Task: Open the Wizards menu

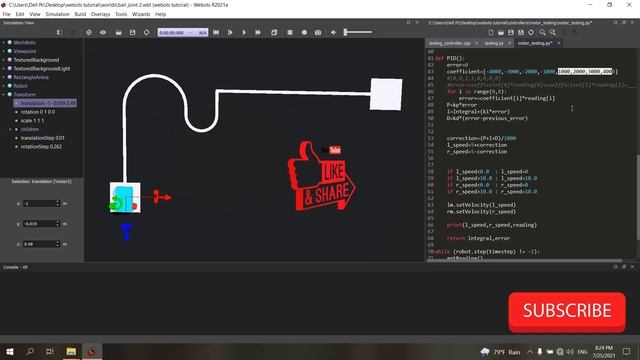Action: click(x=141, y=14)
